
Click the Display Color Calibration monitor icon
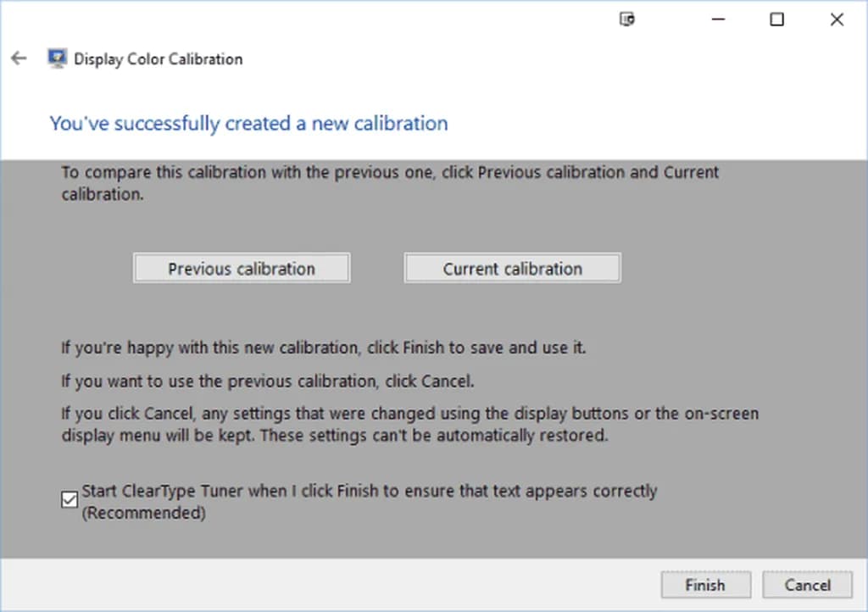[x=57, y=58]
